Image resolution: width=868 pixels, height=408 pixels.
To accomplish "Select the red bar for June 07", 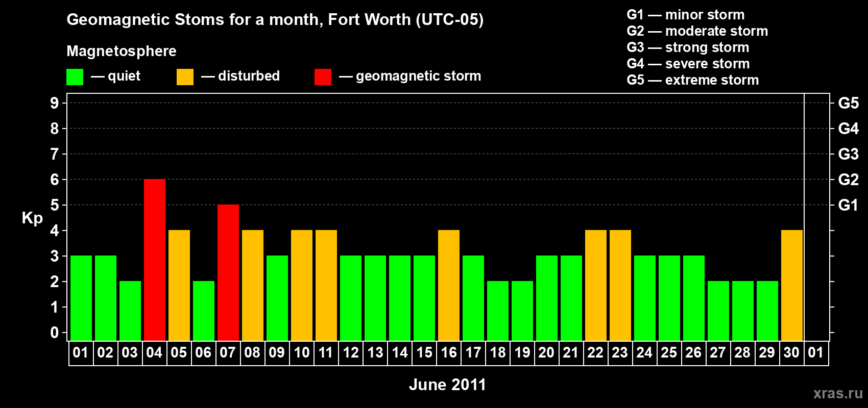I will [228, 272].
